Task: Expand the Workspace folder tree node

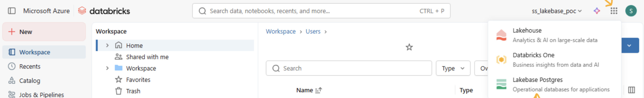Action: (107, 68)
